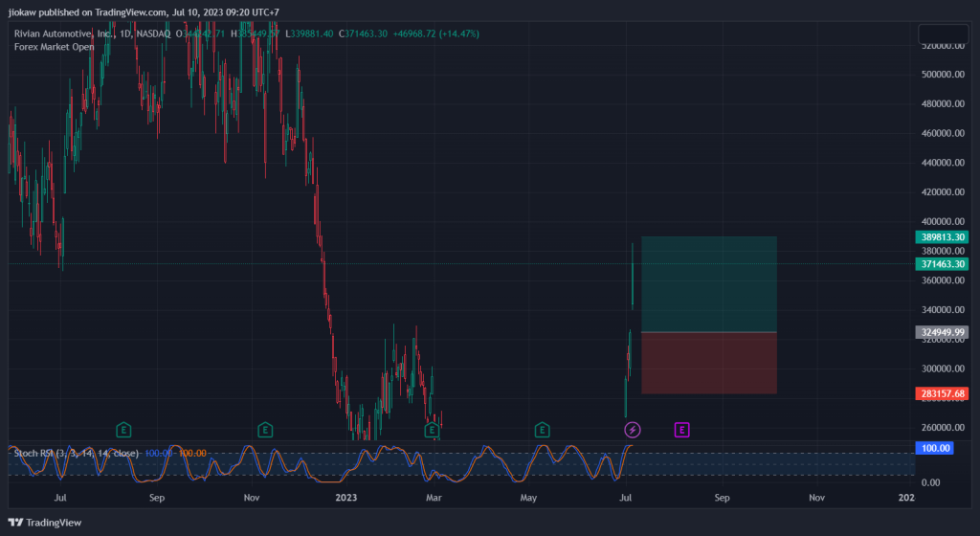Open the green E earnings marker above May

point(542,430)
